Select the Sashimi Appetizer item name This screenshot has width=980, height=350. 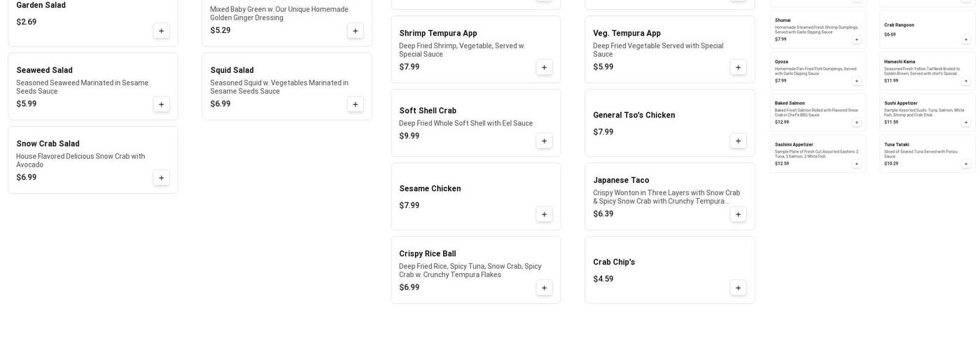(x=794, y=144)
